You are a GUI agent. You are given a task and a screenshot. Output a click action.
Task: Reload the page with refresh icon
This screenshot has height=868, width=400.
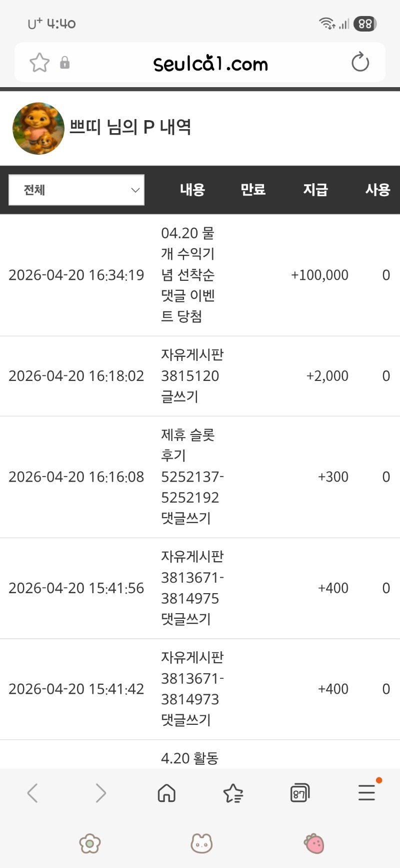[x=360, y=63]
